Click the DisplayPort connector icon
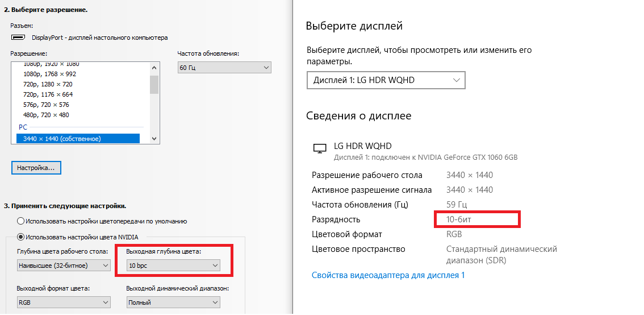The image size is (644, 315). point(18,38)
